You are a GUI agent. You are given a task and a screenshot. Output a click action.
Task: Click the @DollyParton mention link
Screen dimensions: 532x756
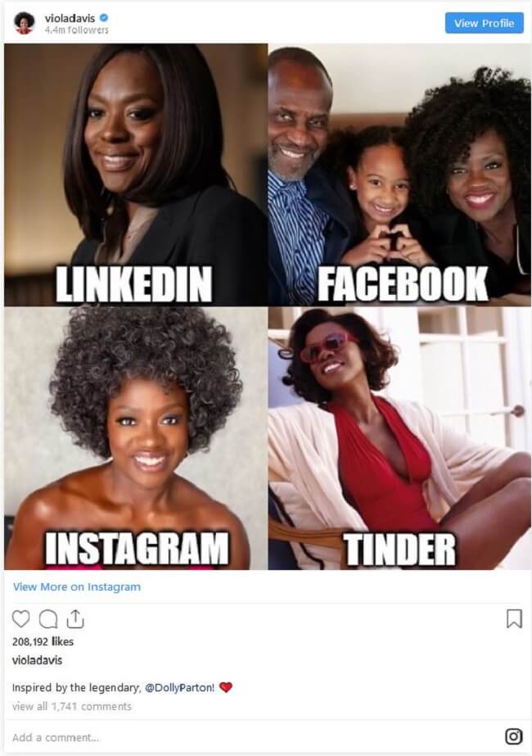[x=180, y=687]
